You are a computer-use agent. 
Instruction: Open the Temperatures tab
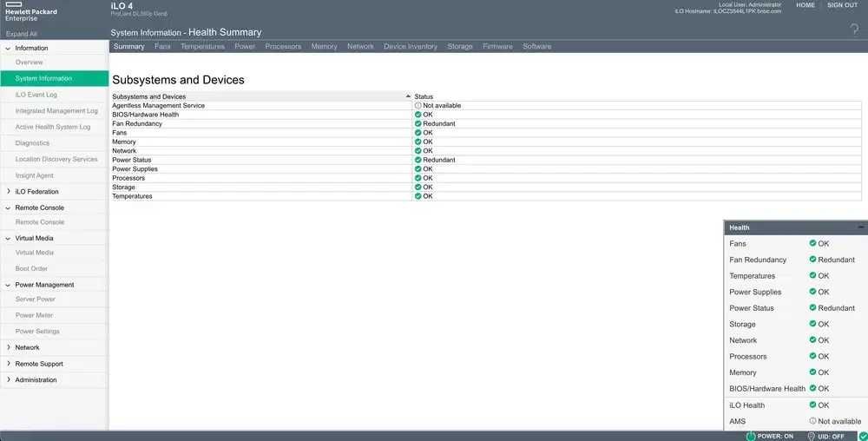click(x=202, y=47)
